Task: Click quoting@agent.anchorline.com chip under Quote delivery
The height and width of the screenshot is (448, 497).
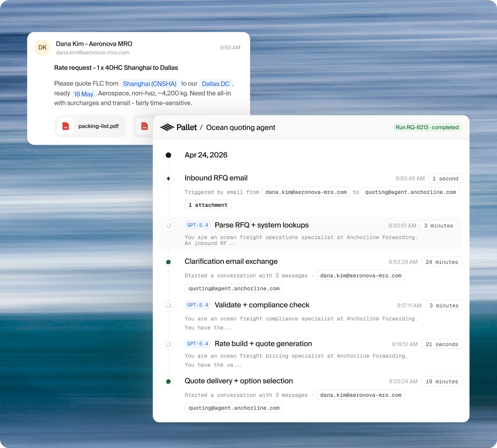Action: (234, 408)
